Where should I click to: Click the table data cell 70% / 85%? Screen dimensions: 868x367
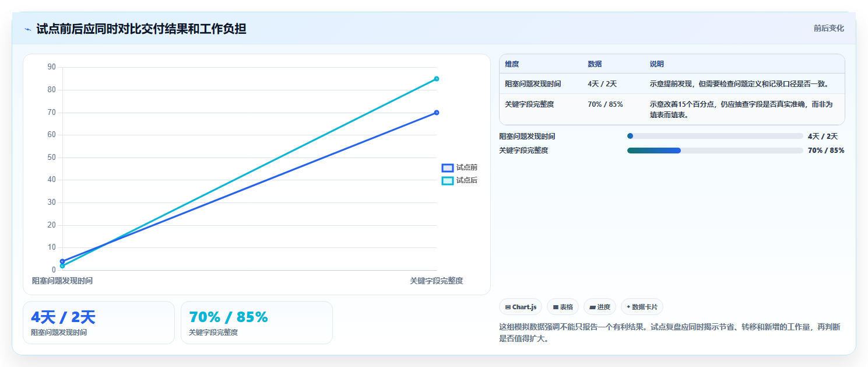605,104
